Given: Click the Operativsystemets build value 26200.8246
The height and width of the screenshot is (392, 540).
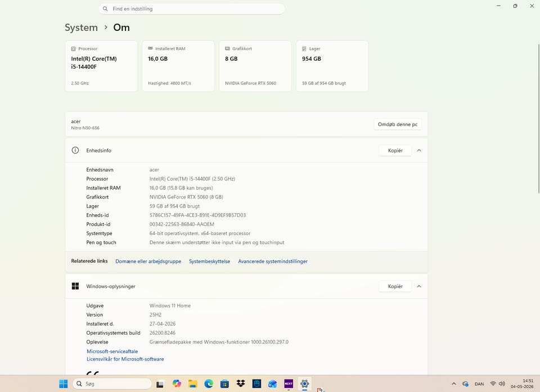Looking at the screenshot, I should click(163, 333).
